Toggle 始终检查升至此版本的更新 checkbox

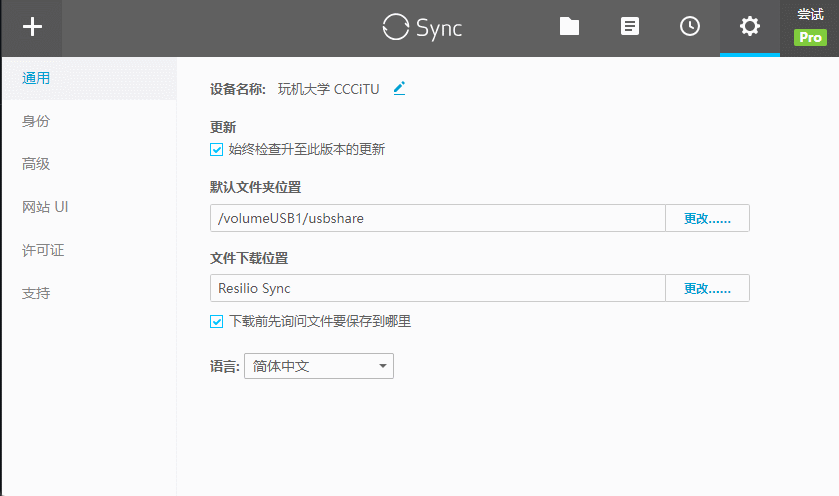click(x=216, y=150)
